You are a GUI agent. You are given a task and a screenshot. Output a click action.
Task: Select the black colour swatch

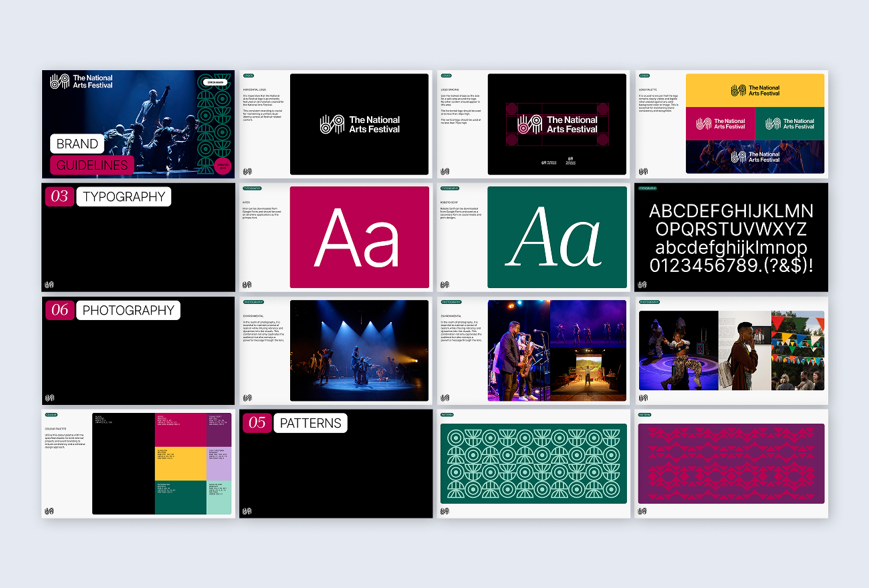point(124,464)
